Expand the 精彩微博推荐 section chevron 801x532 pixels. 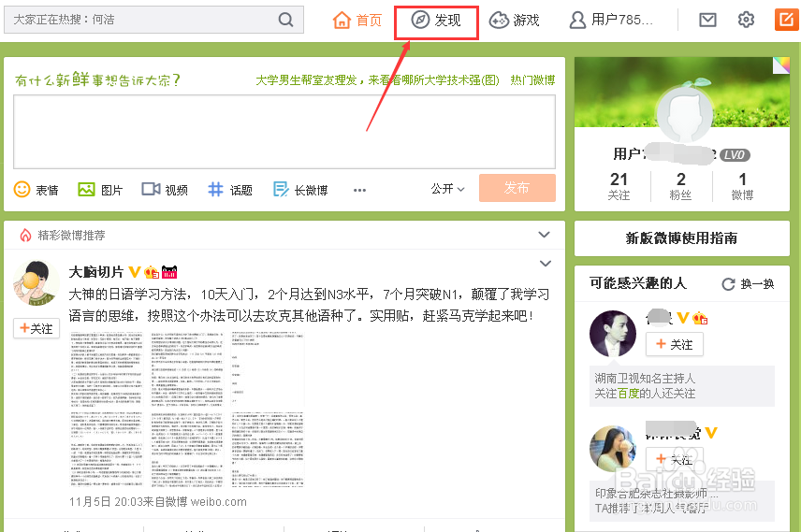(545, 235)
